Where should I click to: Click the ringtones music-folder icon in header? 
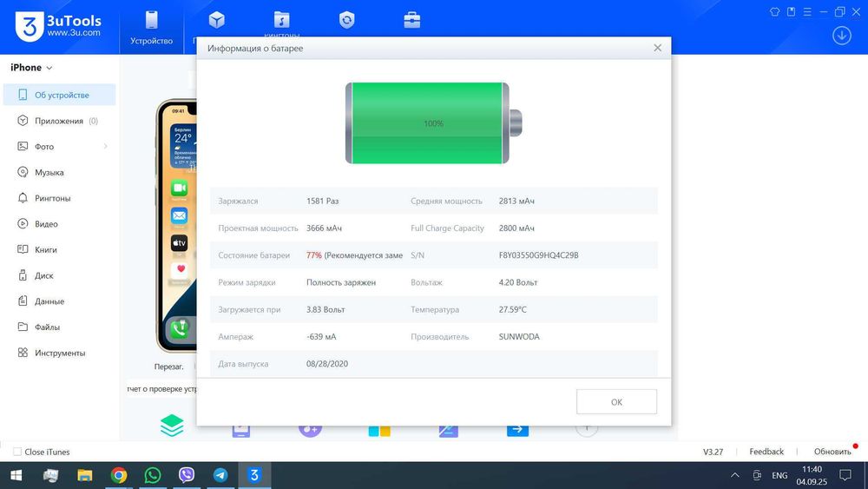(x=282, y=20)
